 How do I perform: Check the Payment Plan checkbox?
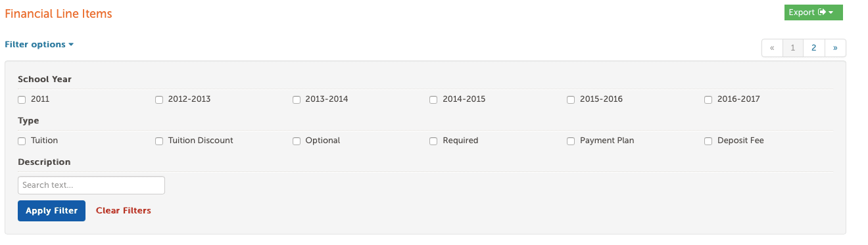point(571,141)
